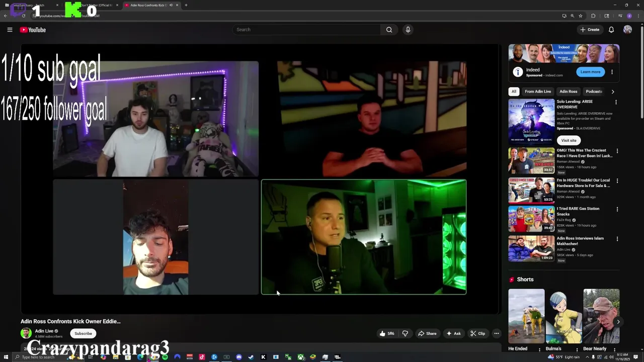Open the Adin Ross Interviews Islam Makhachev thumbnail
644x362 pixels.
coord(531,248)
